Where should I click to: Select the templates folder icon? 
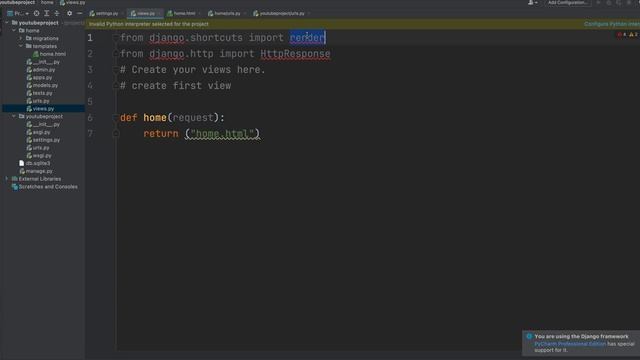[x=29, y=46]
